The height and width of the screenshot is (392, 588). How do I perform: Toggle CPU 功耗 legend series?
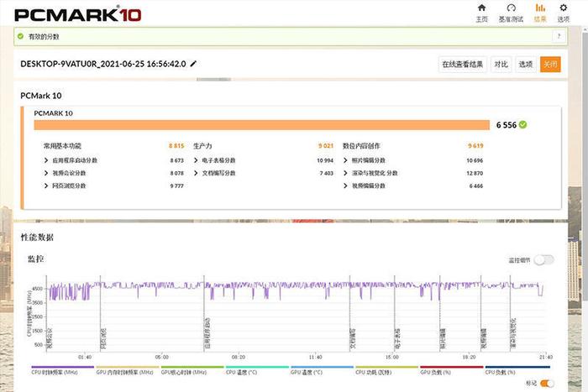coord(387,370)
